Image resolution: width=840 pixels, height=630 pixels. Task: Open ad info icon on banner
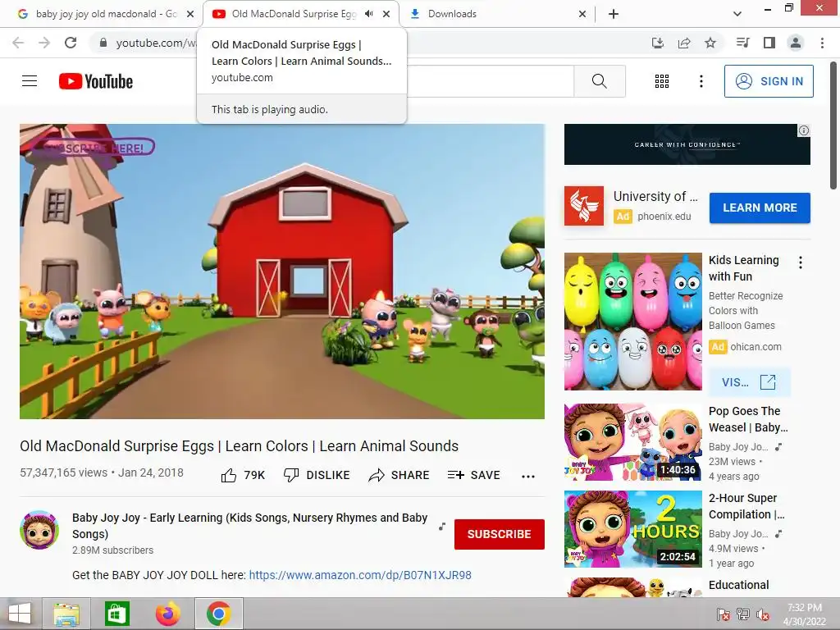tap(804, 130)
